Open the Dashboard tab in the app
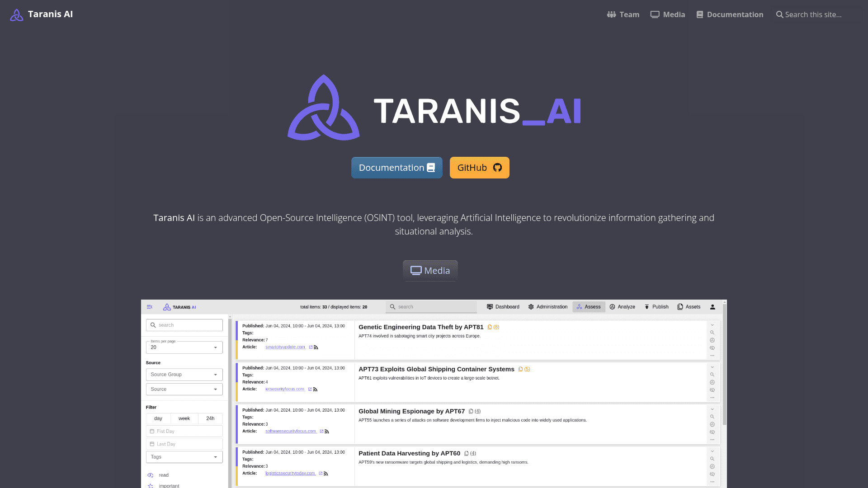 pos(503,307)
